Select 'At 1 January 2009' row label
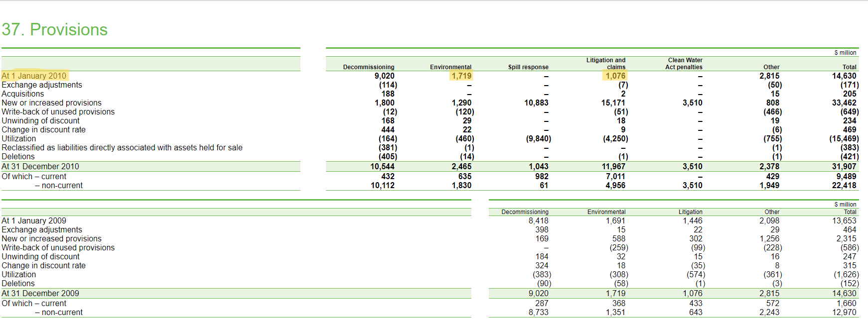This screenshot has height=322, width=868. (34, 220)
